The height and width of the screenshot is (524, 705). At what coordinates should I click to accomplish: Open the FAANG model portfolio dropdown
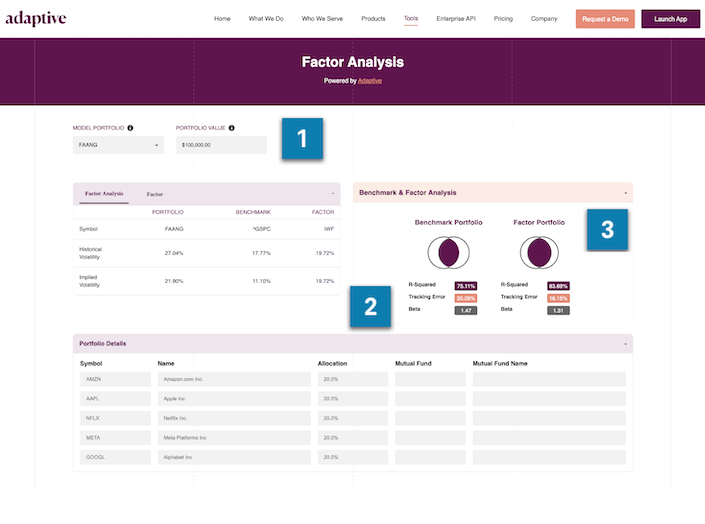tap(118, 145)
